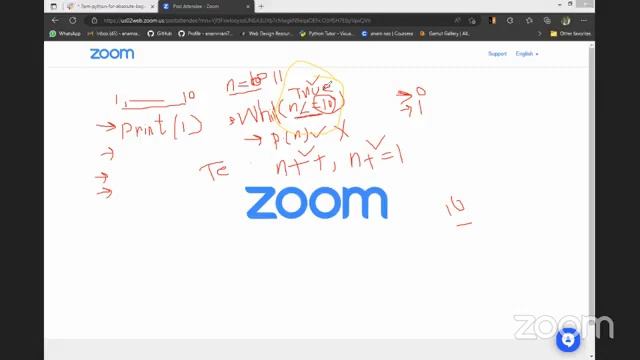Open the Web Design Resources bookmark

pos(267,33)
